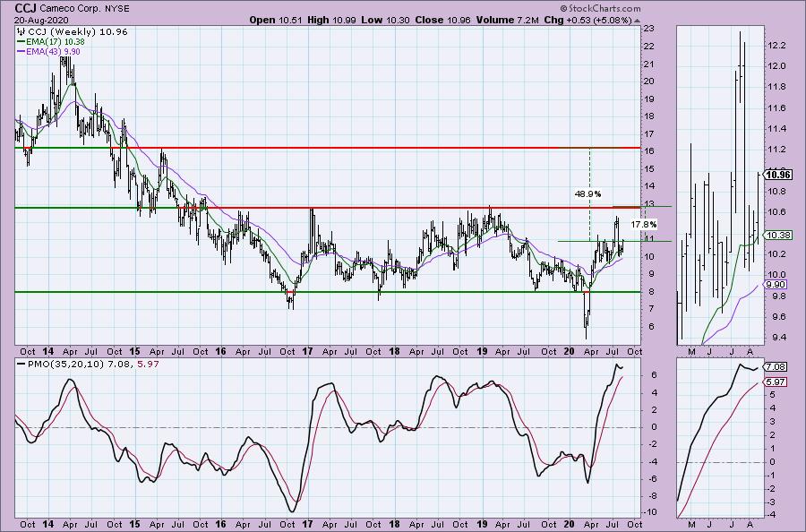Screen dimensions: 806x532
Task: Click the 23 label on price axis
Action: click(x=648, y=29)
